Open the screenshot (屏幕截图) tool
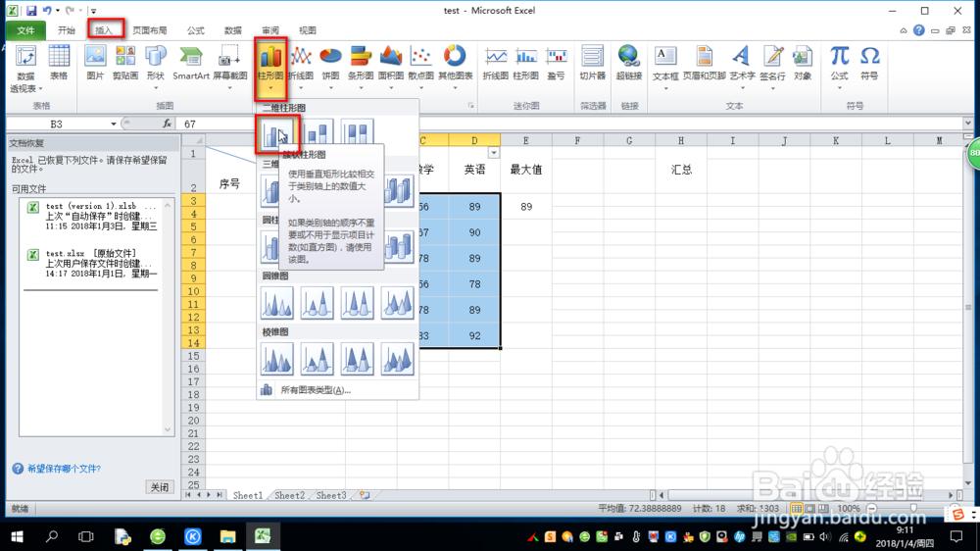 (230, 68)
